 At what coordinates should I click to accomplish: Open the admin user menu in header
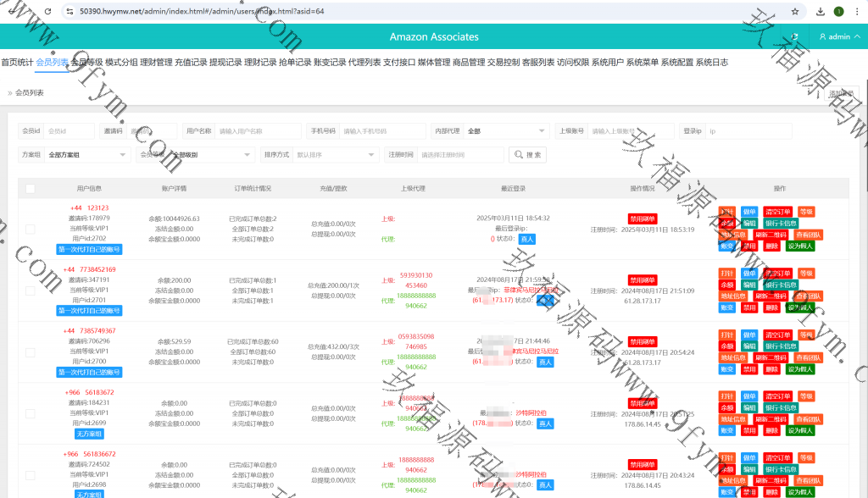click(839, 36)
